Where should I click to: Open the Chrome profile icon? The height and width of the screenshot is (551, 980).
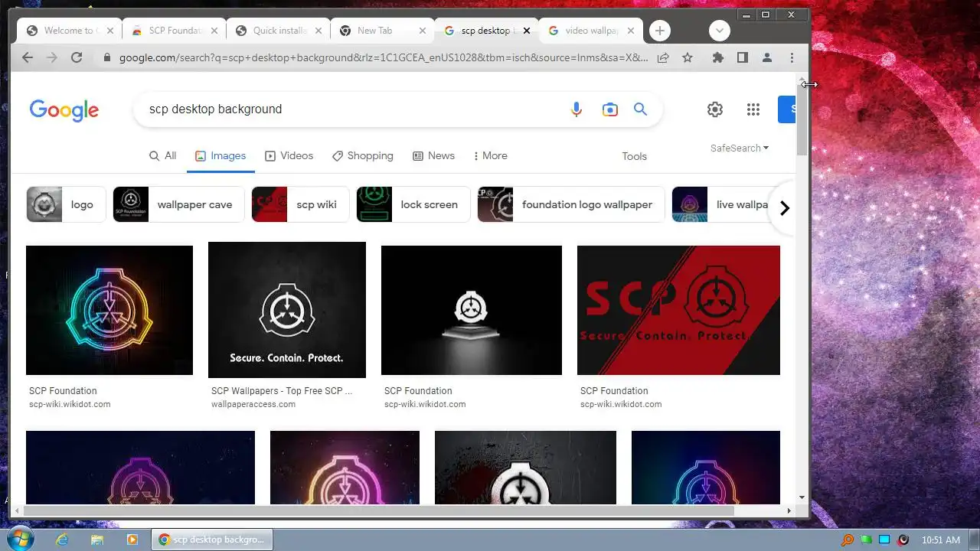click(x=766, y=57)
